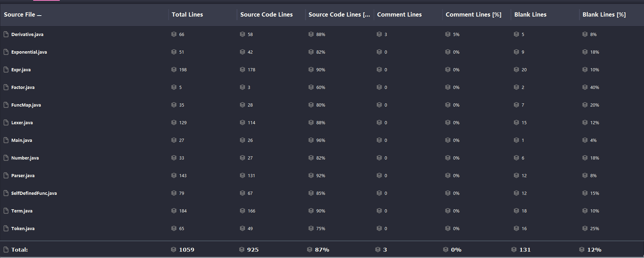Screen dimensions: 644x258
Task: Select the Main.java file name
Action: (22, 140)
